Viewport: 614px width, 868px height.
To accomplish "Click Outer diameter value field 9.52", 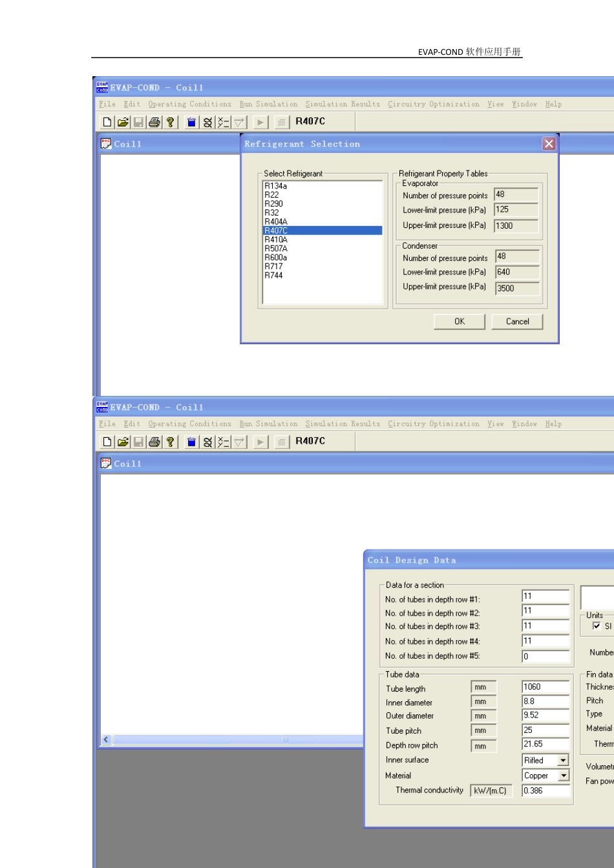I will click(546, 716).
